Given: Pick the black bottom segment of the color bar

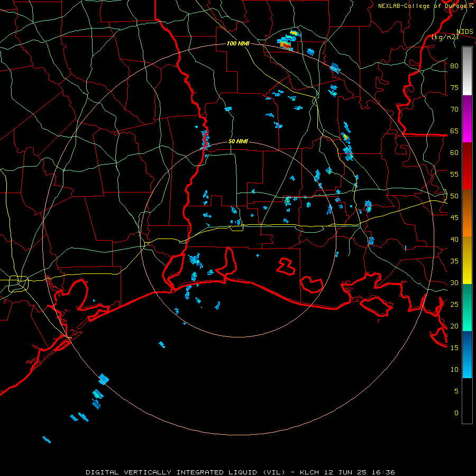Looking at the screenshot, I should [x=467, y=401].
